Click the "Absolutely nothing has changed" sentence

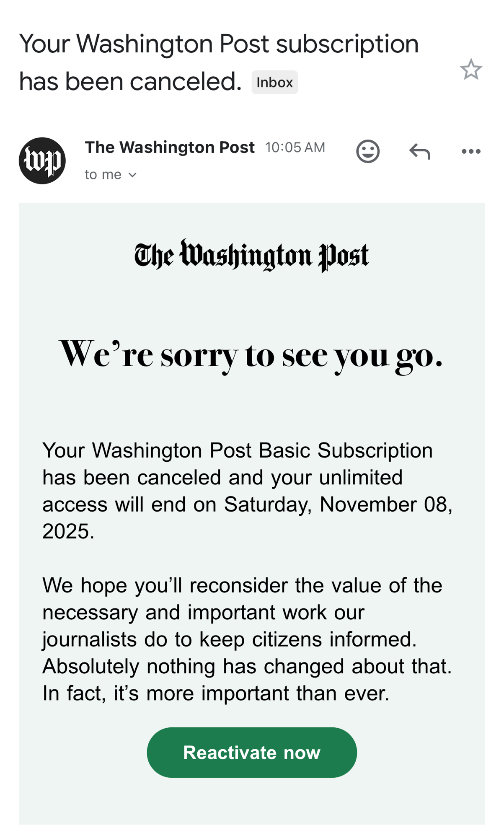pos(247,666)
